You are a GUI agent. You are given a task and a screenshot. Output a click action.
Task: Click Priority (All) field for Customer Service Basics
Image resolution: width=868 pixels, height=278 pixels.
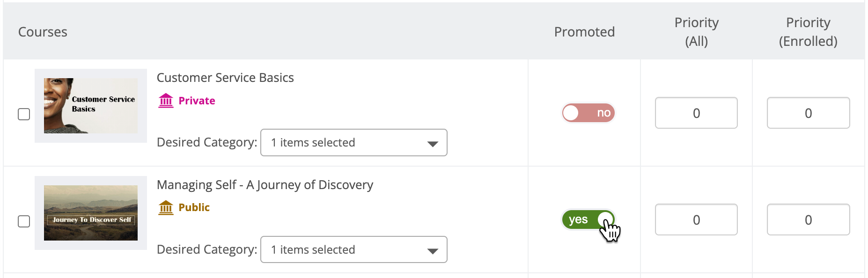pyautogui.click(x=696, y=113)
